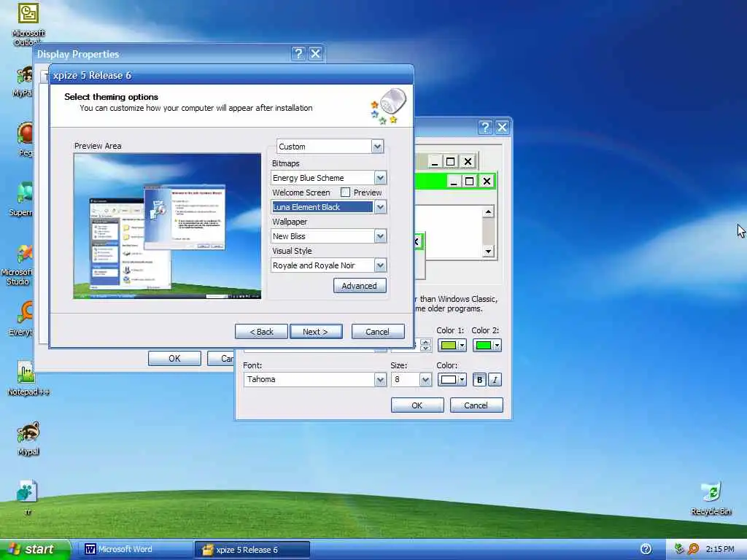This screenshot has width=747, height=560.
Task: Open the Royale and Royale Noir dropdown
Action: tap(380, 265)
